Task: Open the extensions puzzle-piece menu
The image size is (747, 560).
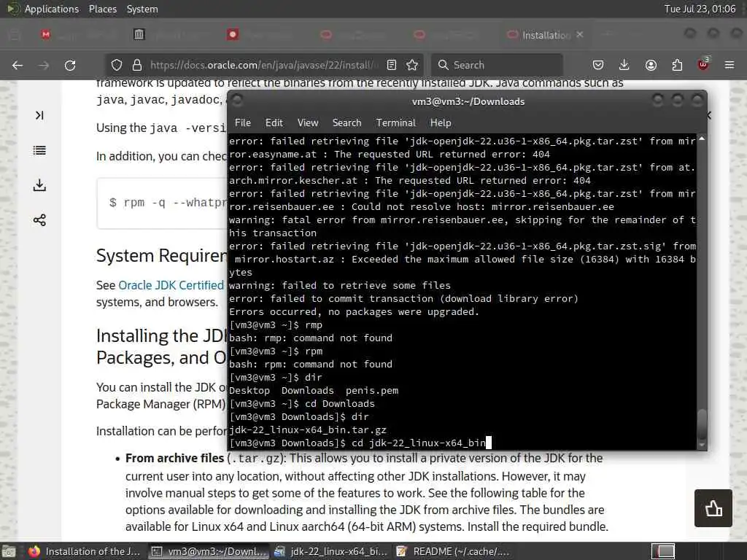Action: point(677,65)
